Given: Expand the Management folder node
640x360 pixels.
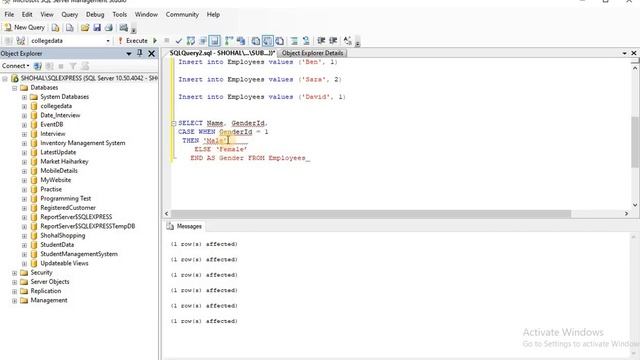Looking at the screenshot, I should tap(15, 301).
